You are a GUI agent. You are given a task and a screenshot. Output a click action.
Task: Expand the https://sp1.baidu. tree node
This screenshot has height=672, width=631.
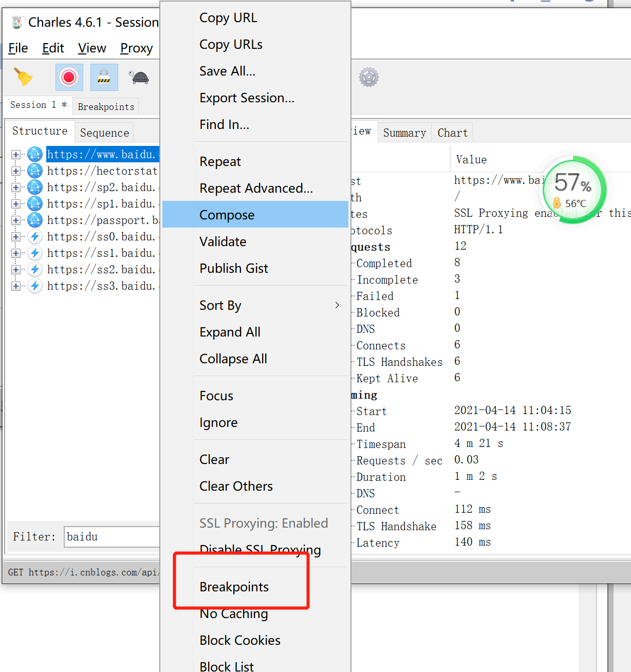pos(16,204)
